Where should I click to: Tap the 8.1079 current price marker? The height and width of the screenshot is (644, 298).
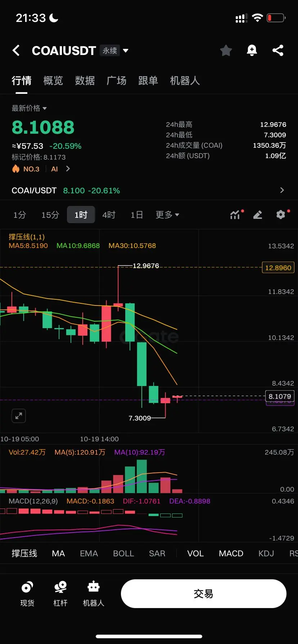click(280, 396)
